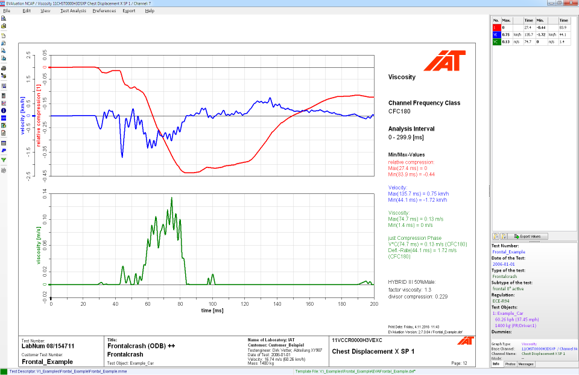Click the grey gear icon at toolbar bottom
Screen dimensions: 579x375
coord(4,171)
